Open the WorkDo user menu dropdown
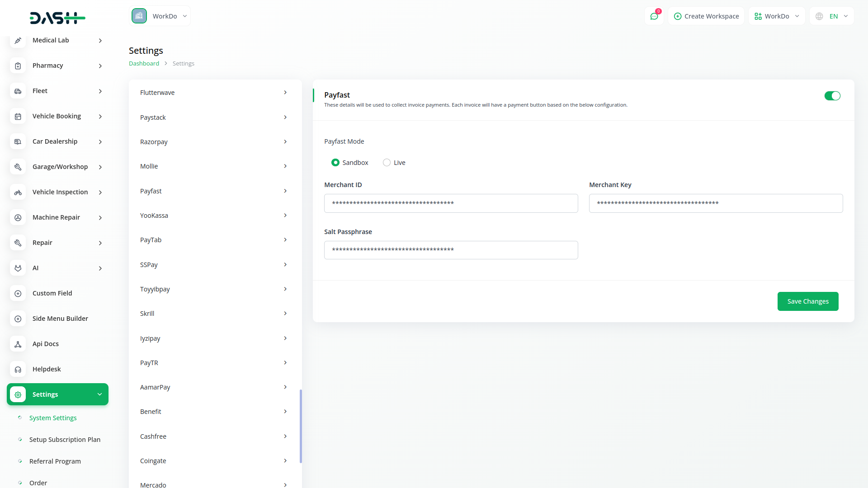This screenshot has height=488, width=868. click(777, 16)
